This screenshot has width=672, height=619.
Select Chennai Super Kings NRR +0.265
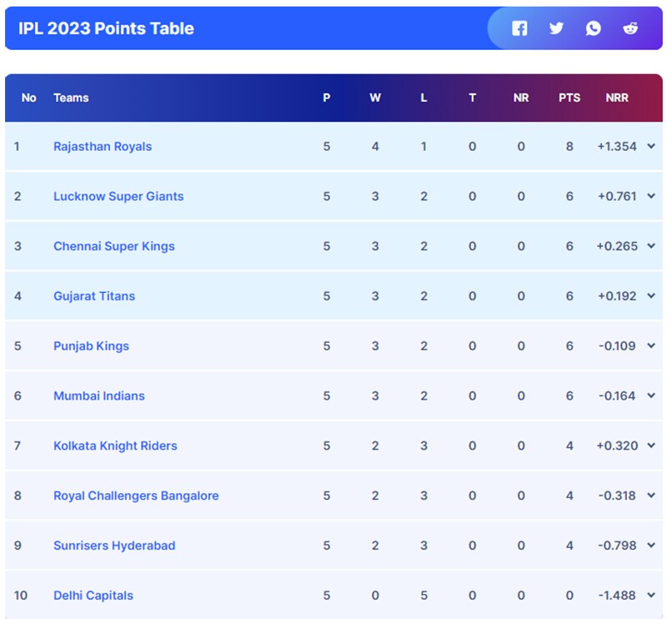617,246
